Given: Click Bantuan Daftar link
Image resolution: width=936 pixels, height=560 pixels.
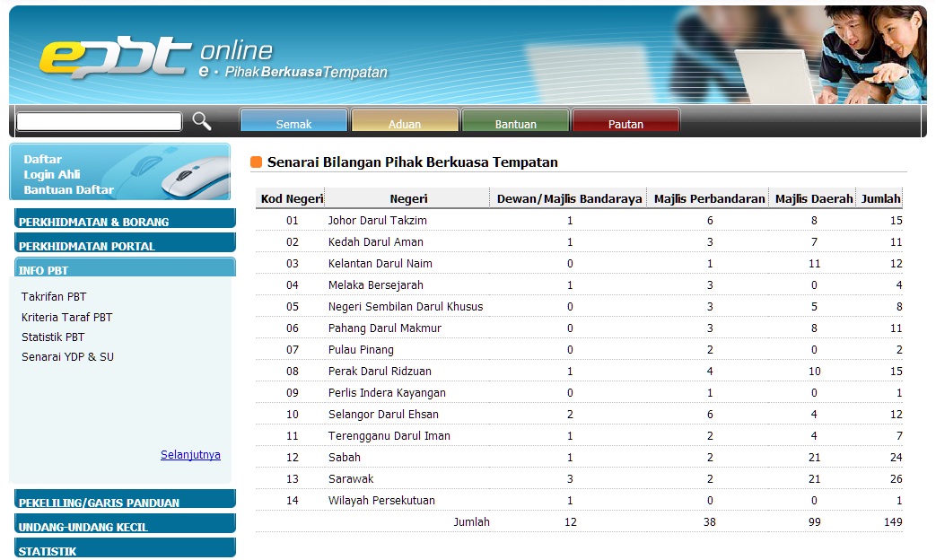Looking at the screenshot, I should (x=68, y=190).
